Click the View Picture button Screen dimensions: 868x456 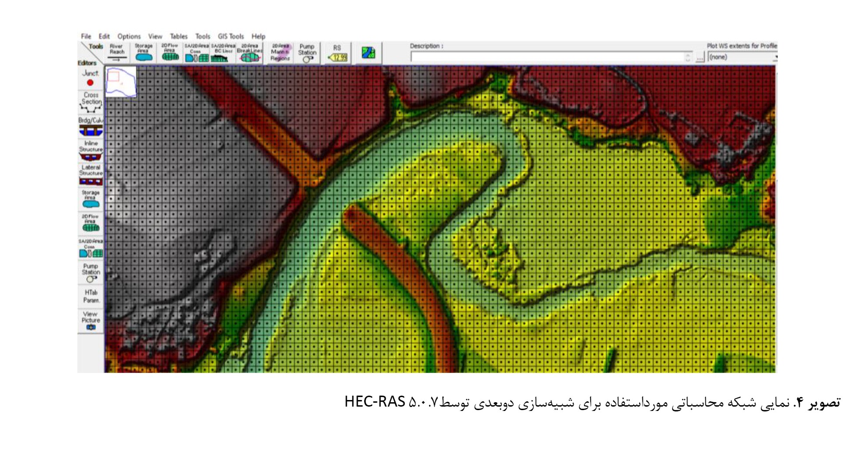click(x=91, y=320)
